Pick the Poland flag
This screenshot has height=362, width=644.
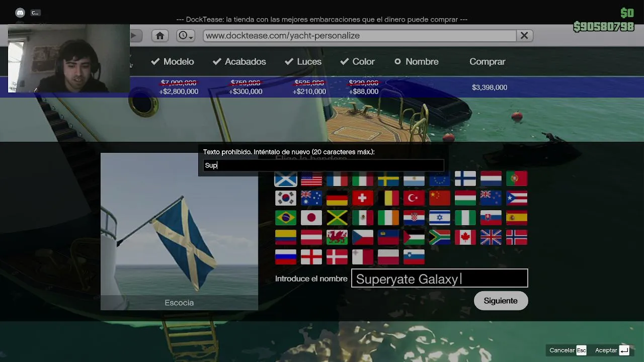click(x=388, y=257)
